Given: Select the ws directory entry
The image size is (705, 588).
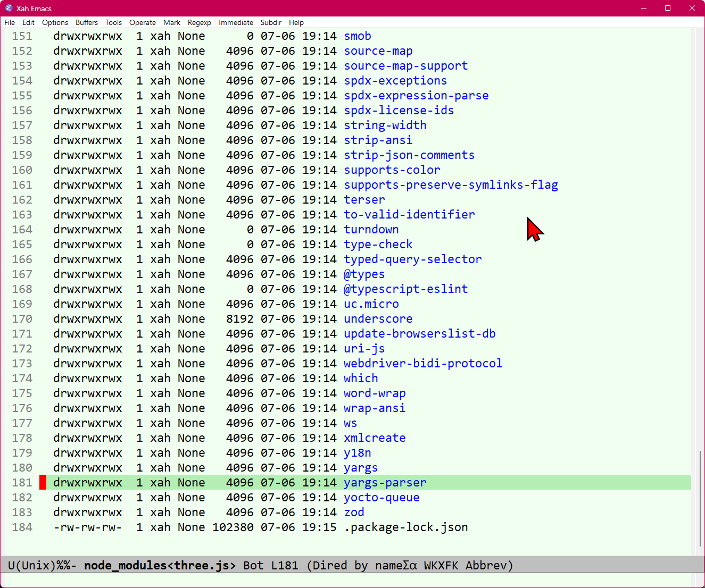Looking at the screenshot, I should click(351, 423).
